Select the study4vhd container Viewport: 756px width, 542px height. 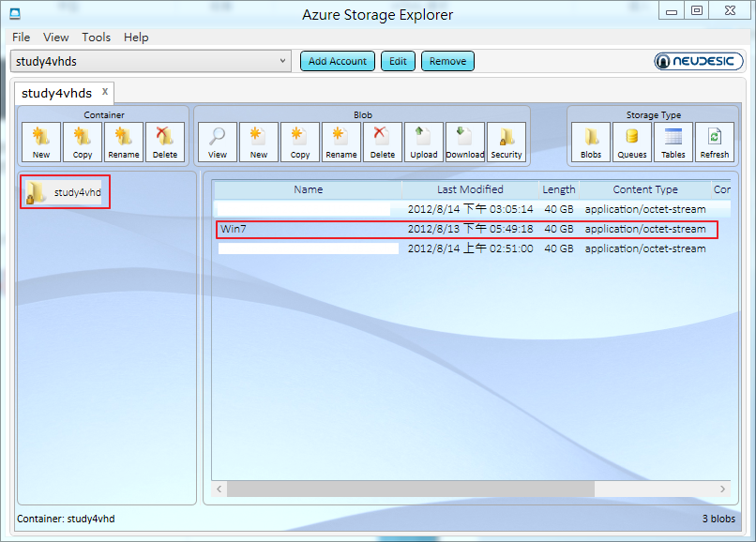click(65, 192)
